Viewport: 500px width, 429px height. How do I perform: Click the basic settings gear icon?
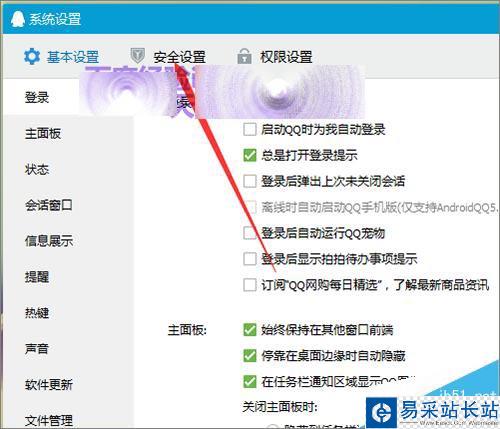point(32,56)
